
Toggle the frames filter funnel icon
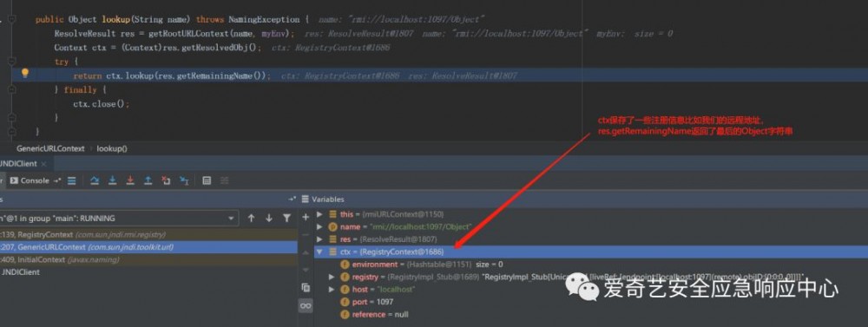click(286, 218)
